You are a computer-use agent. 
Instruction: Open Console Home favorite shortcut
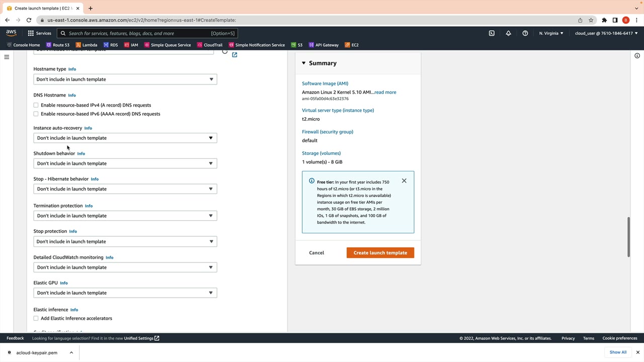23,45
